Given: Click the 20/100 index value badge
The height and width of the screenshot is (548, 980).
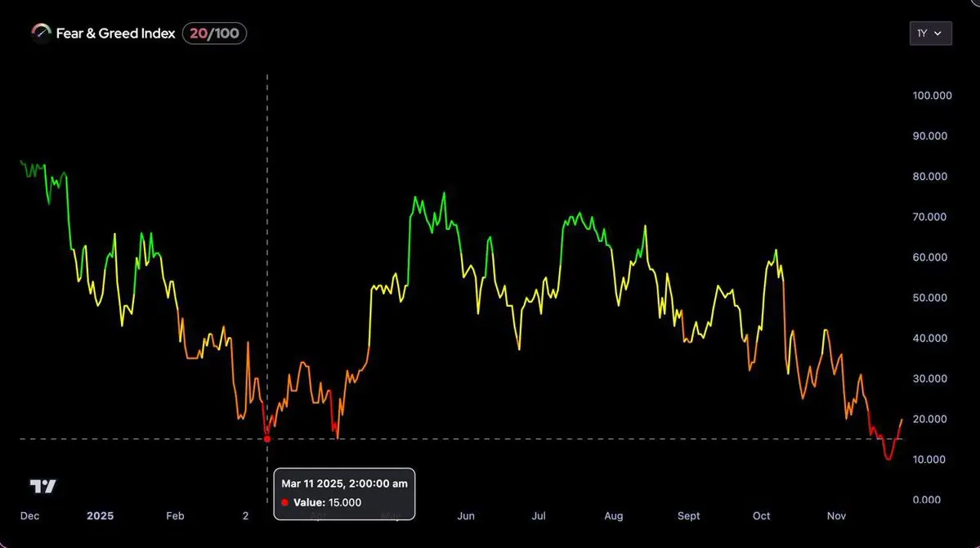Looking at the screenshot, I should (214, 34).
